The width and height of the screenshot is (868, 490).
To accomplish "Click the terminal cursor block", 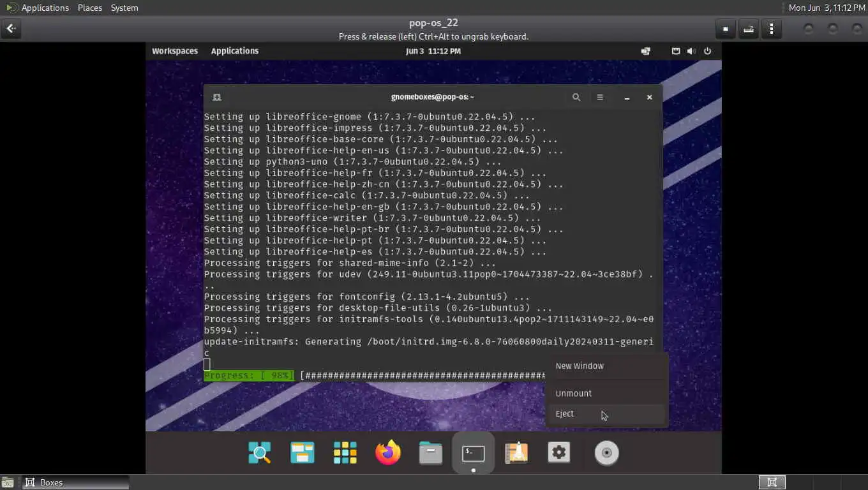I will click(x=207, y=364).
